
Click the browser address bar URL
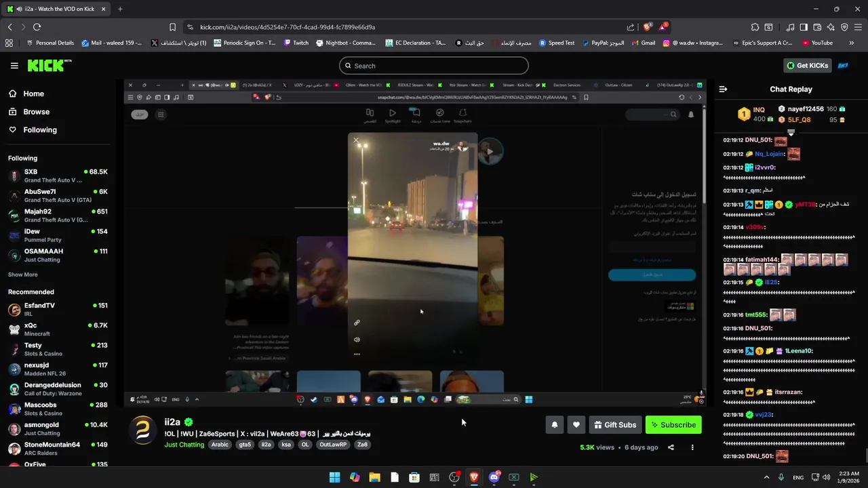tap(288, 27)
